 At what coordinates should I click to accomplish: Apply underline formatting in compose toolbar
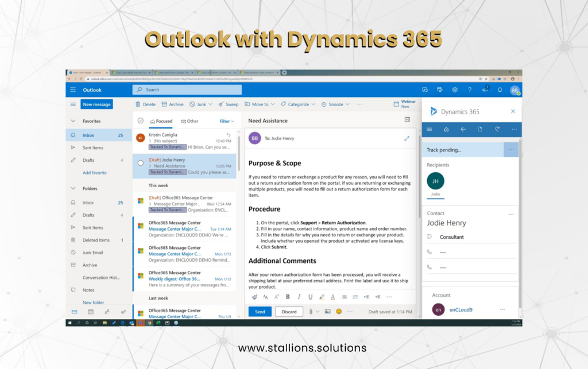[310, 297]
